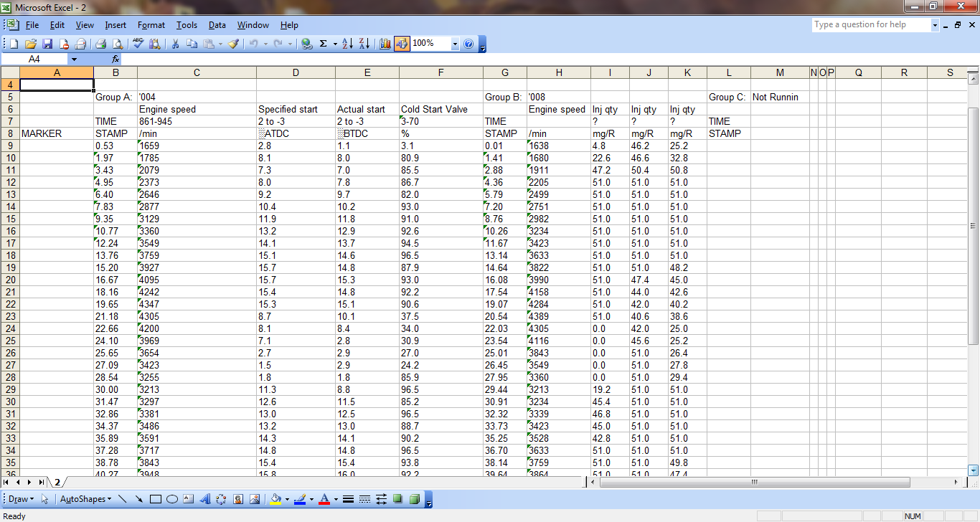Image resolution: width=980 pixels, height=522 pixels.
Task: Launch the Chart Wizard icon
Action: (x=385, y=44)
